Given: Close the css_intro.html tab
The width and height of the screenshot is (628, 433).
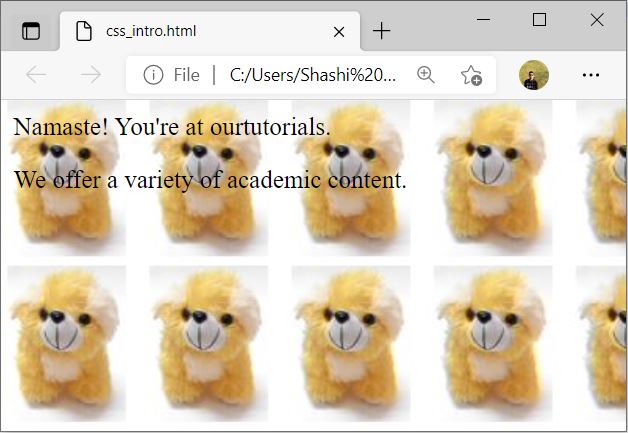Looking at the screenshot, I should (339, 32).
